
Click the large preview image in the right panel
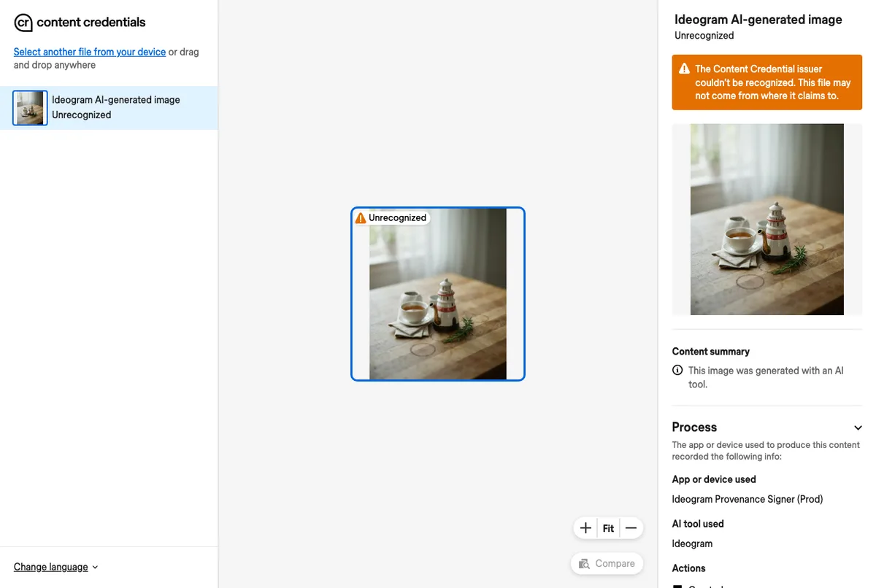point(767,220)
